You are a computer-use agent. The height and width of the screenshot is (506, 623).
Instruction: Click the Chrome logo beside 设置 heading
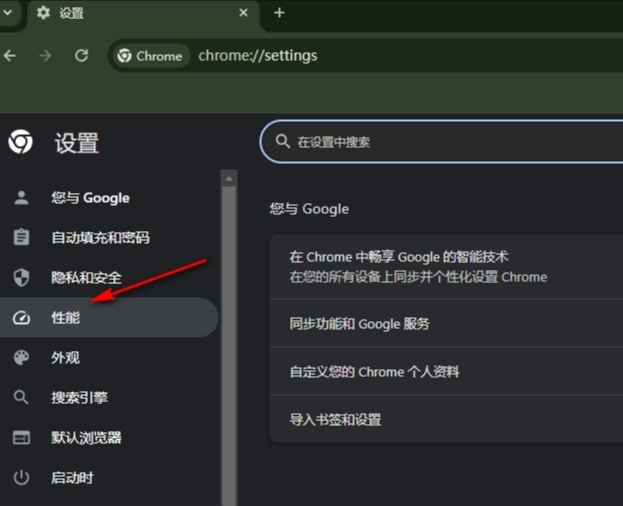[20, 142]
